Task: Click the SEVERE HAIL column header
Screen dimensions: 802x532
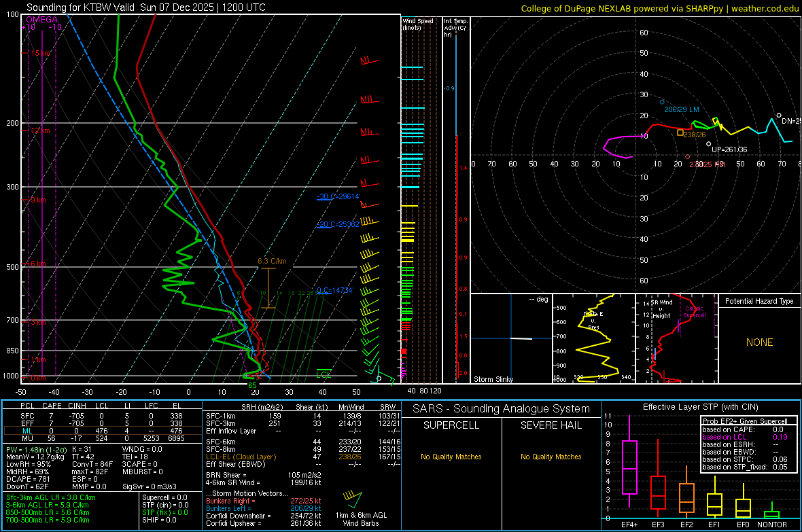Action: 551,425
